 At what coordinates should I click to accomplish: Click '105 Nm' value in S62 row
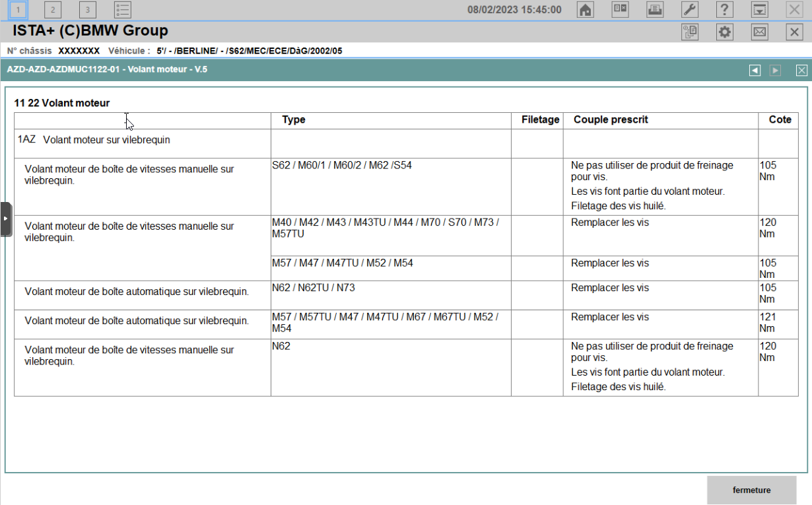pyautogui.click(x=768, y=171)
